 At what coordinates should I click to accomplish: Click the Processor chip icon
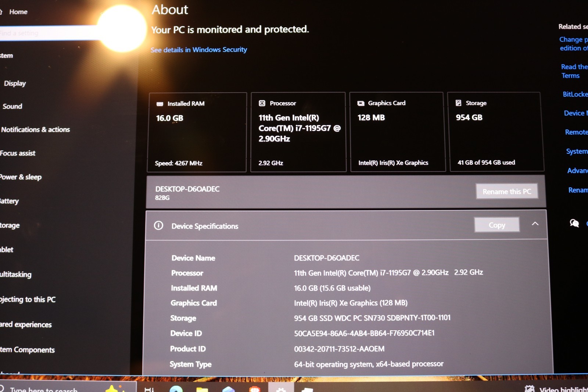(262, 103)
